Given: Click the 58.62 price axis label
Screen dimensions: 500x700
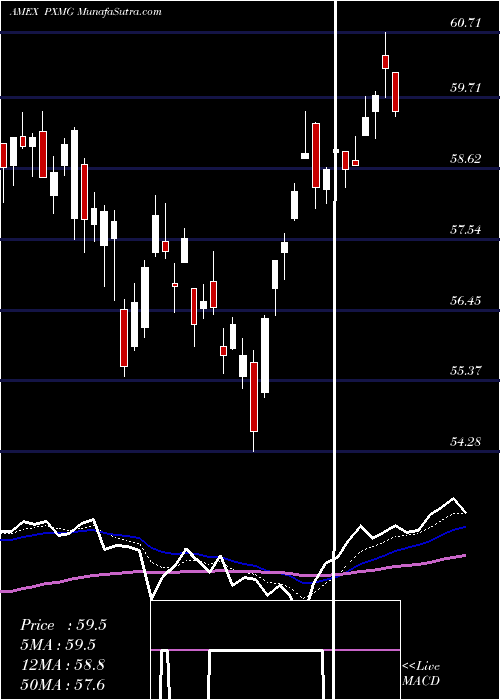Looking at the screenshot, I should 466,158.
